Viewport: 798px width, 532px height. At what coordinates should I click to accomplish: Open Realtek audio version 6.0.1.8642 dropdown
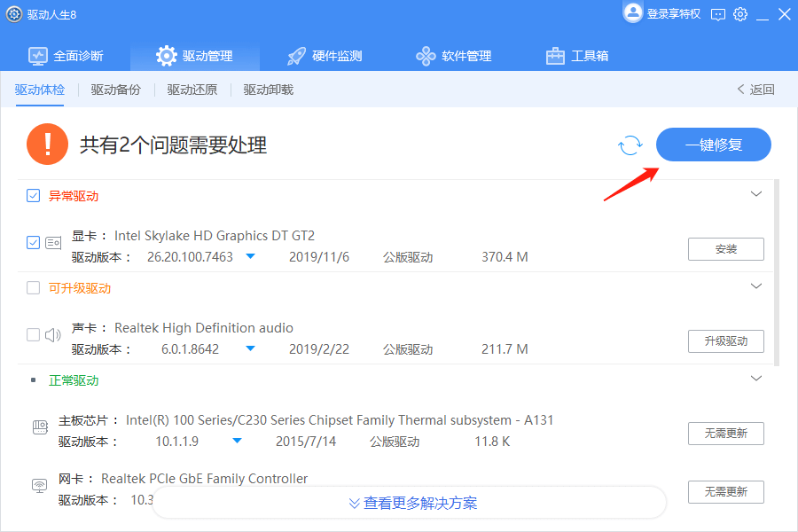pyautogui.click(x=250, y=349)
